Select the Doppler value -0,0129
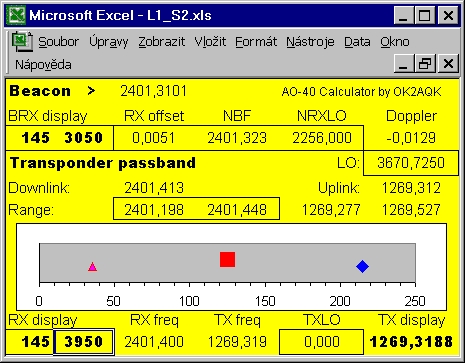465x363 pixels. tap(411, 138)
